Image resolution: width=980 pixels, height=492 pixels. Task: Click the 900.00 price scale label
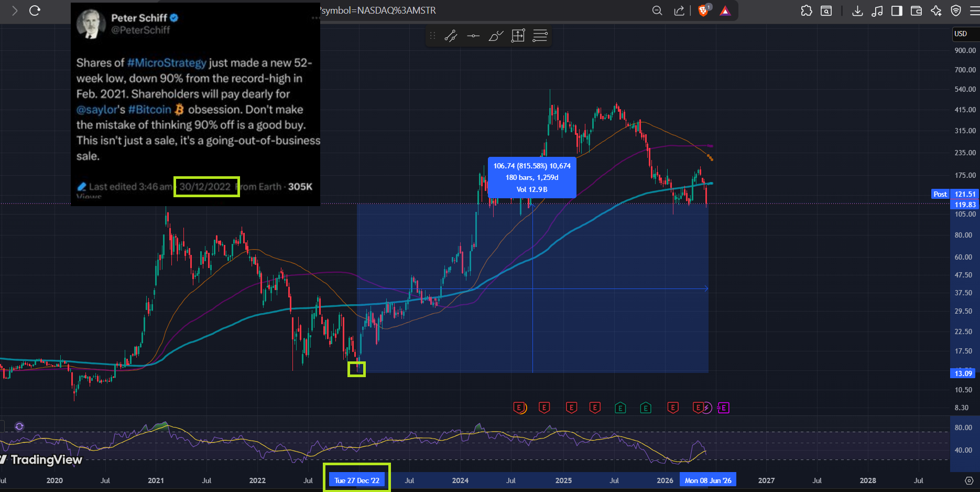[x=965, y=51]
